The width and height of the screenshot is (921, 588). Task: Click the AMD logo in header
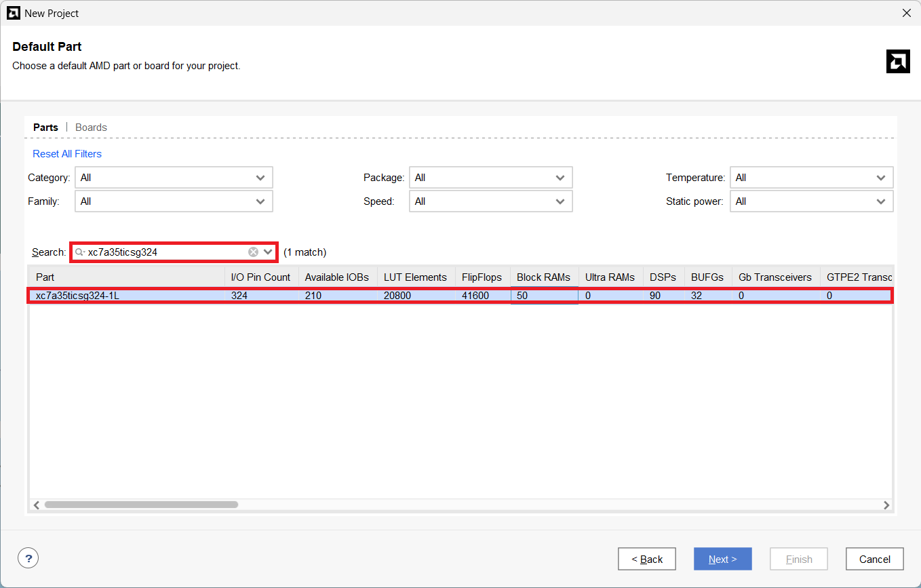click(x=898, y=61)
